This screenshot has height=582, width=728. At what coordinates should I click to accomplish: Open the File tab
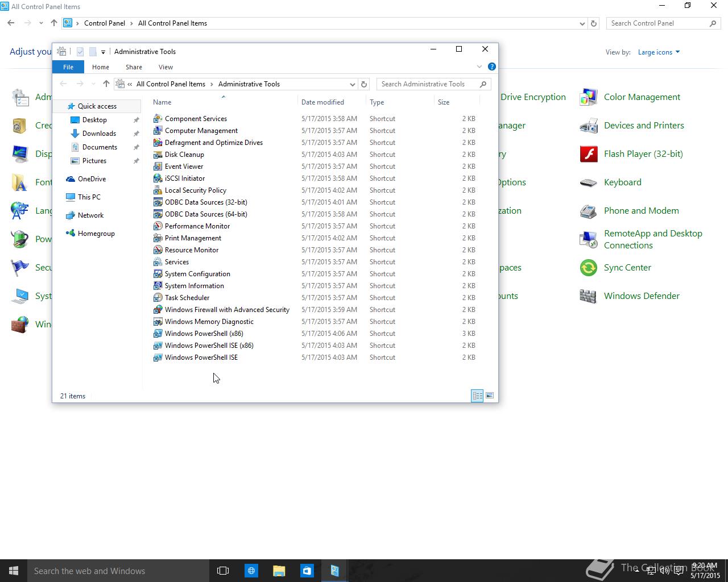click(x=68, y=67)
